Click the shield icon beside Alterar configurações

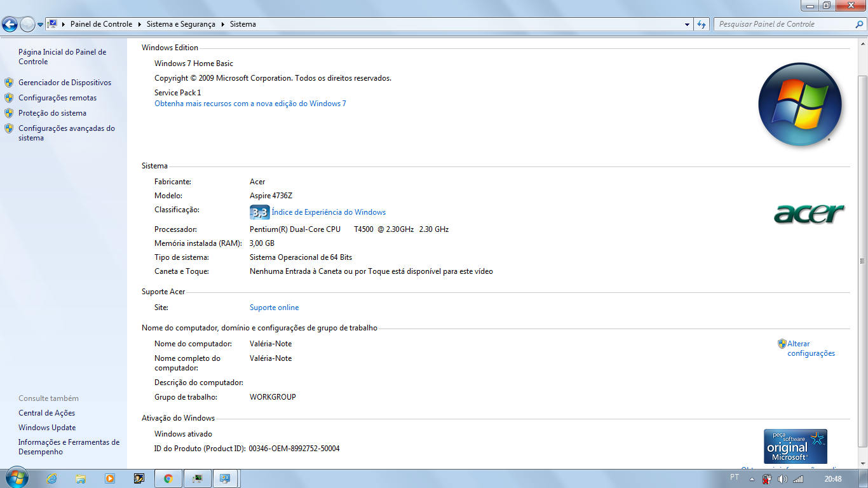coord(782,344)
